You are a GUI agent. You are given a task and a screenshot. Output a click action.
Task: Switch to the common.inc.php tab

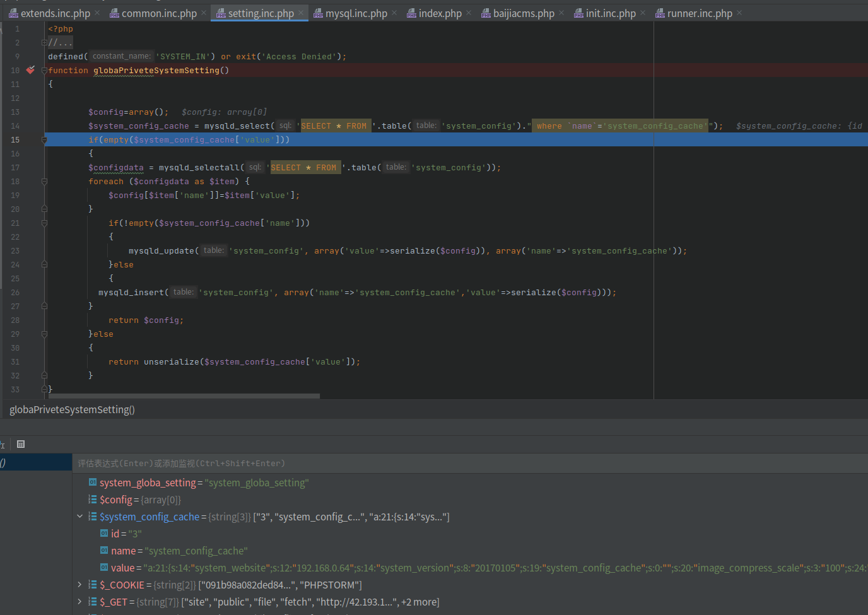tap(159, 13)
